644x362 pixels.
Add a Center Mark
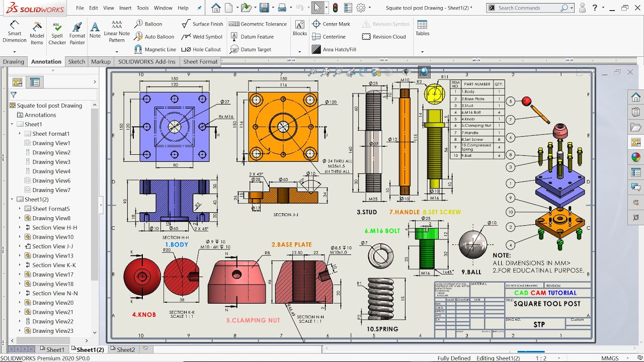click(331, 24)
